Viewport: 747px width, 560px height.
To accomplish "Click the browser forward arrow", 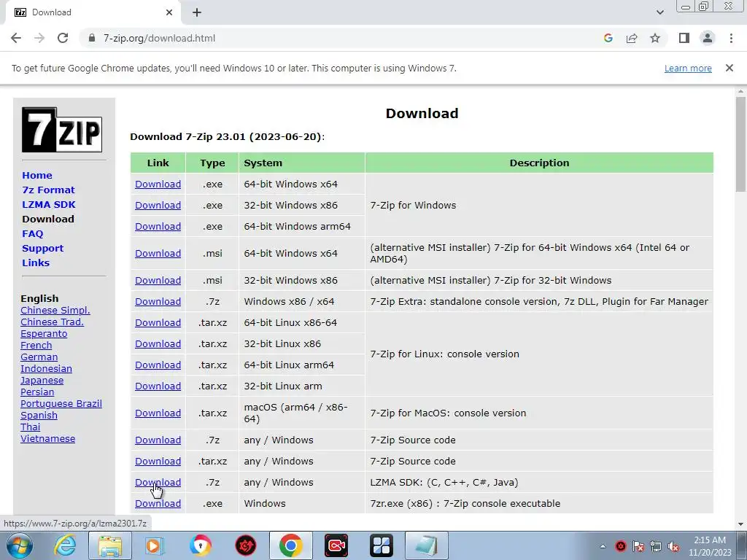I will (x=39, y=38).
